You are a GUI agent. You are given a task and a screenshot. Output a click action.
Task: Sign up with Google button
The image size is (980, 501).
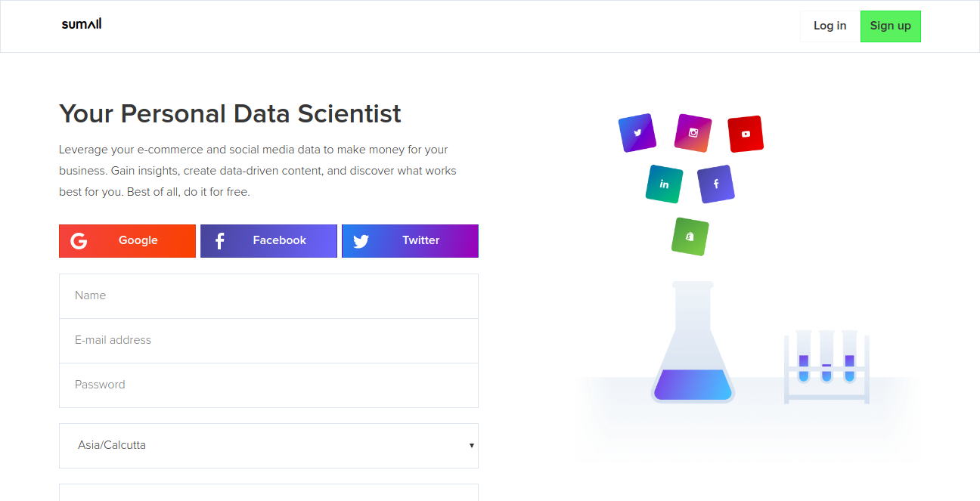(x=127, y=240)
